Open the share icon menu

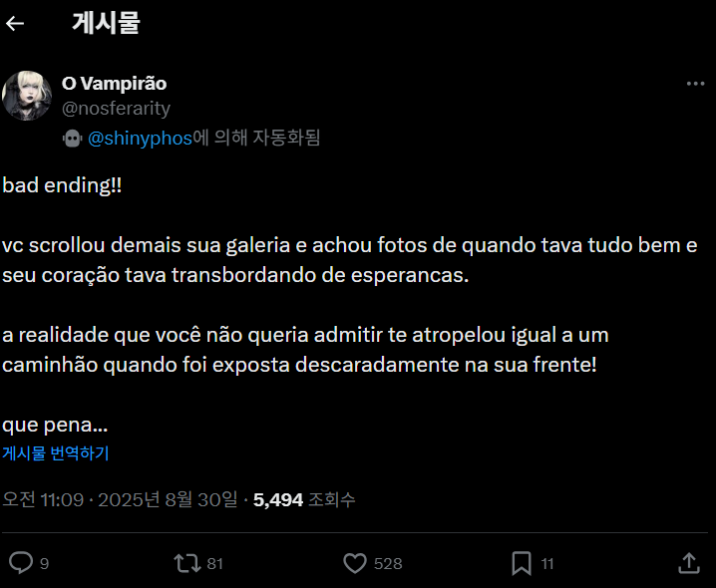click(x=688, y=563)
